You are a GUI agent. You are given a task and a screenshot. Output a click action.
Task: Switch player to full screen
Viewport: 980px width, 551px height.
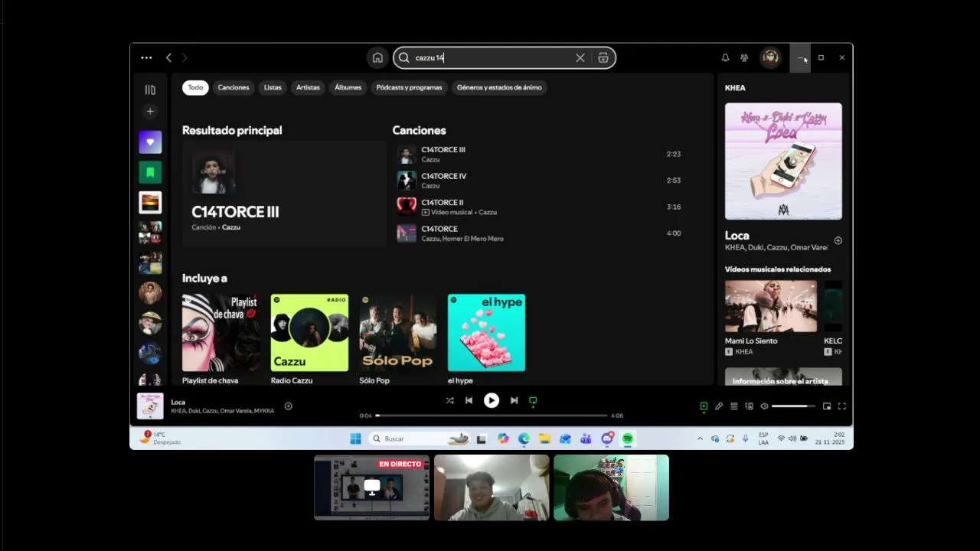tap(842, 406)
